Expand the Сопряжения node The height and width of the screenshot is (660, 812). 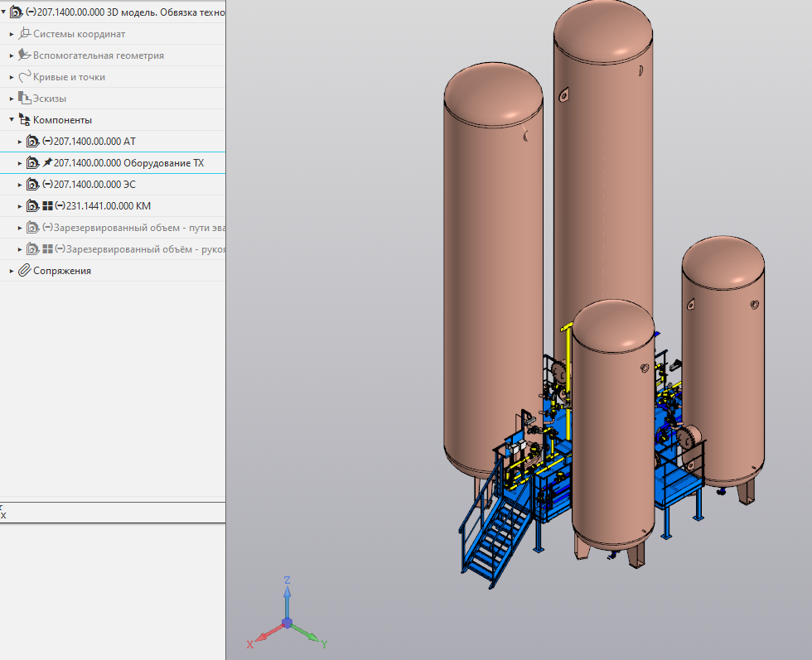point(12,271)
